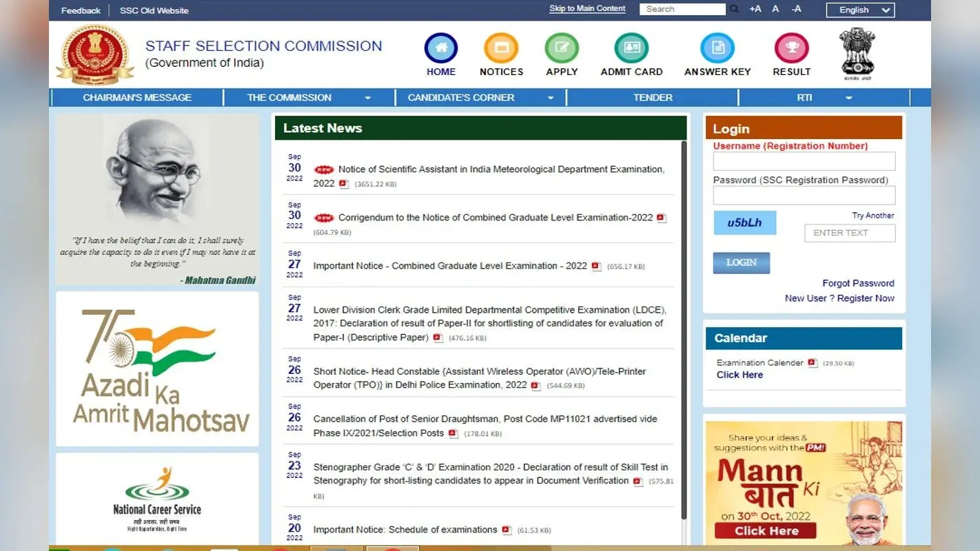Expand CANDIDATE'S CORNER menu arrow
This screenshot has height=551, width=980.
551,98
